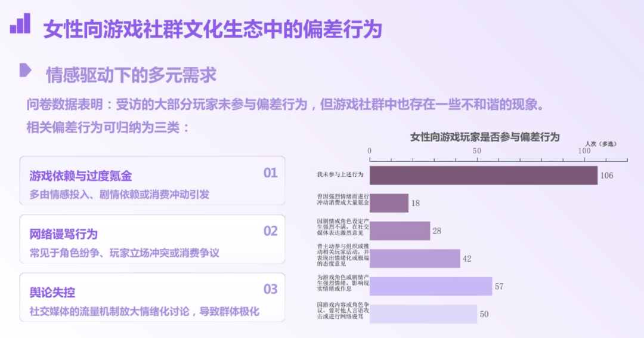Select the bar for 冲动消费或大量氪金
This screenshot has height=338, width=644.
point(389,203)
